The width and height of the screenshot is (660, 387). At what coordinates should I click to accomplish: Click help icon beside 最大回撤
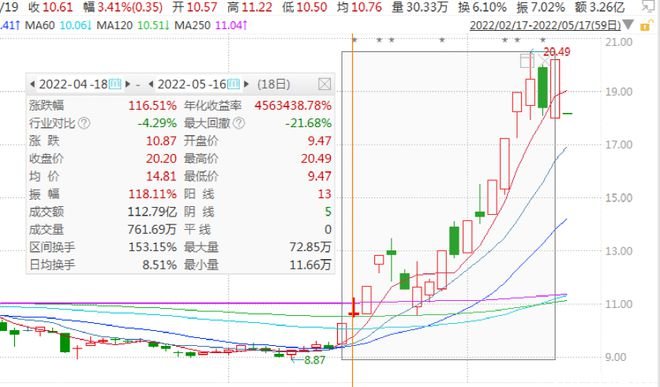coord(239,123)
